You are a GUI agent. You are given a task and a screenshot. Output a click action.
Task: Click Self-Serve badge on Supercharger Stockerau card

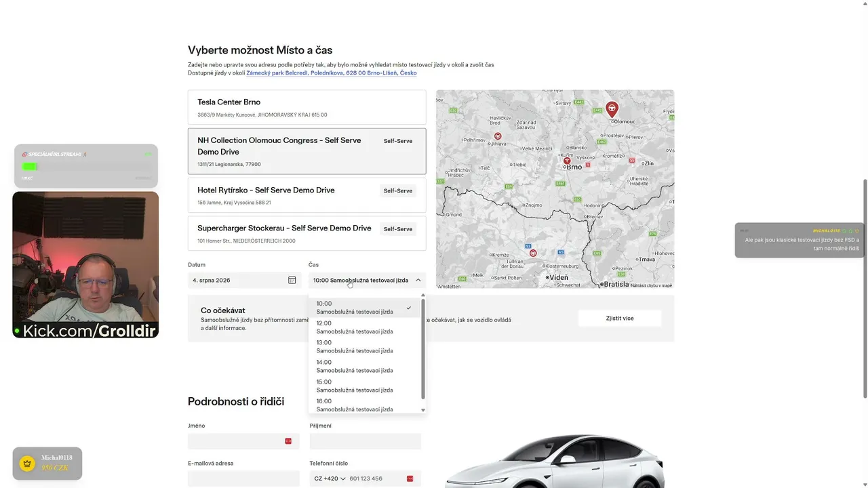[398, 229]
